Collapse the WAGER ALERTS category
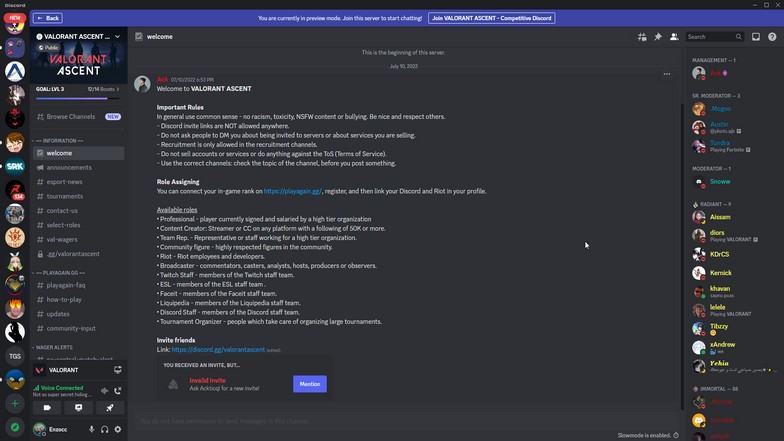This screenshot has width=784, height=441. (52, 347)
